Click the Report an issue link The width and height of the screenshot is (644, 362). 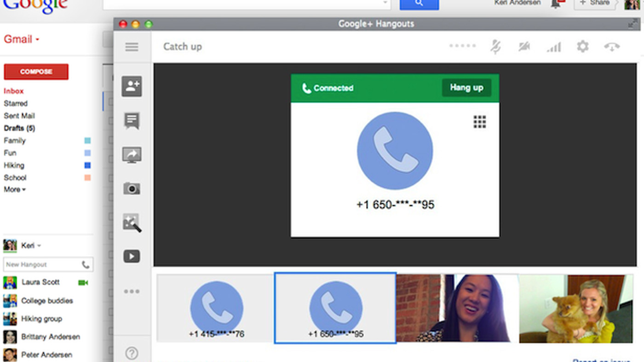(x=601, y=360)
